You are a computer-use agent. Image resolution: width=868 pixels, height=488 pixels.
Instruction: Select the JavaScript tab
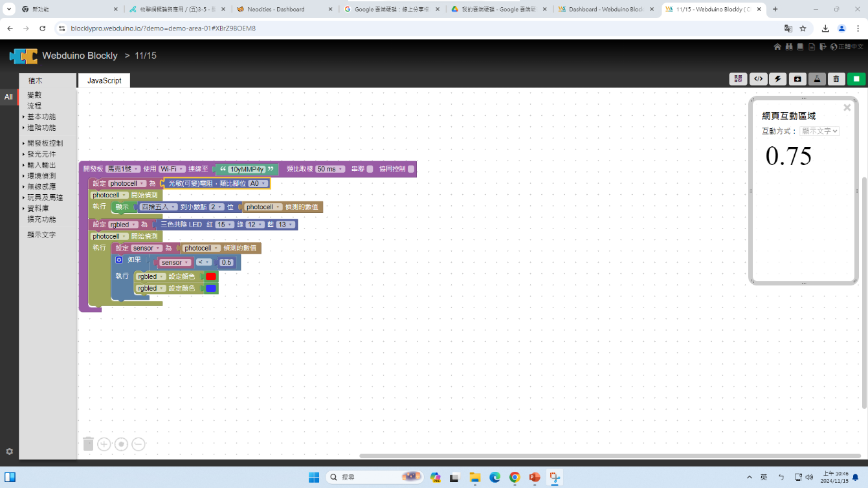pos(104,80)
